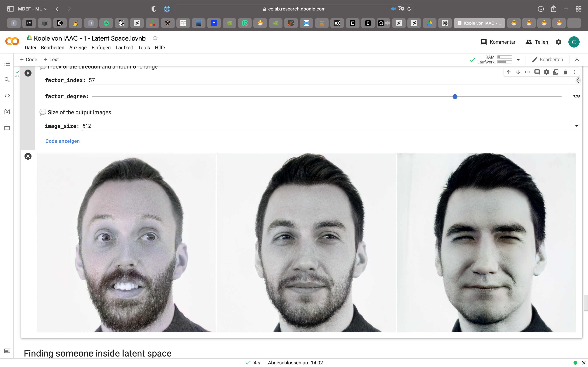Open the table of contents sidebar icon
588x367 pixels.
click(7, 64)
